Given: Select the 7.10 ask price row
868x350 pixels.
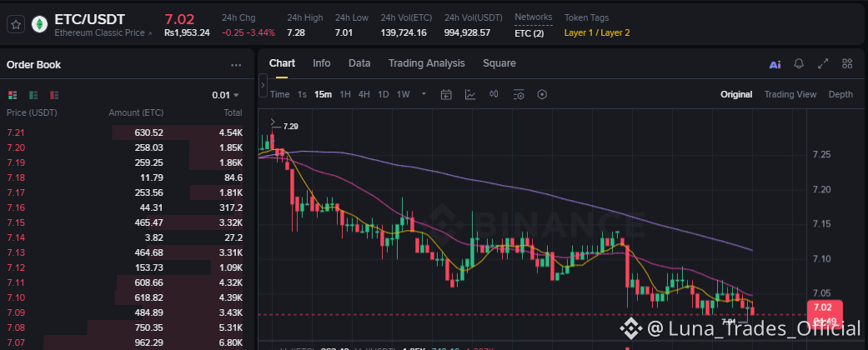Looking at the screenshot, I should (124, 297).
